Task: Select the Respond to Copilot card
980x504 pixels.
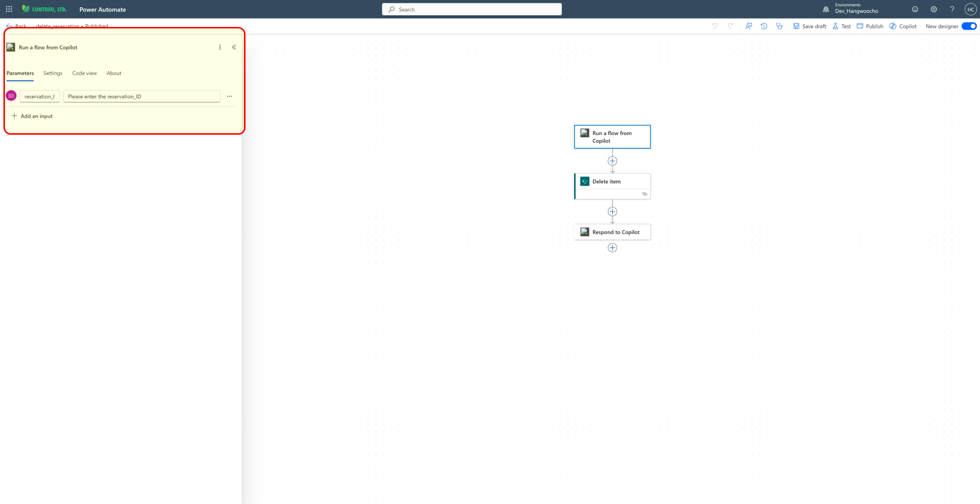Action: [x=612, y=232]
